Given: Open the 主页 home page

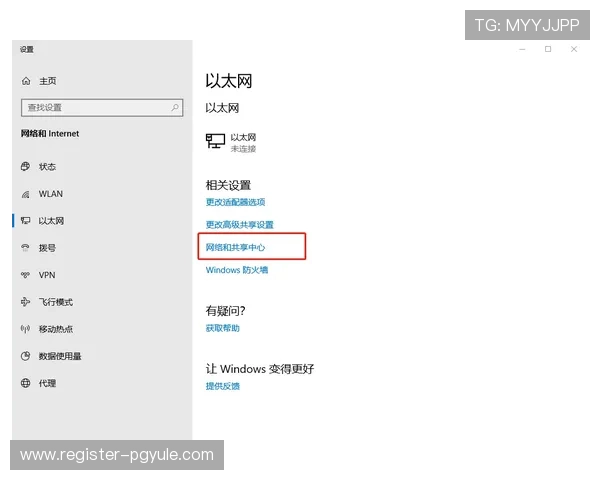Looking at the screenshot, I should (47, 81).
